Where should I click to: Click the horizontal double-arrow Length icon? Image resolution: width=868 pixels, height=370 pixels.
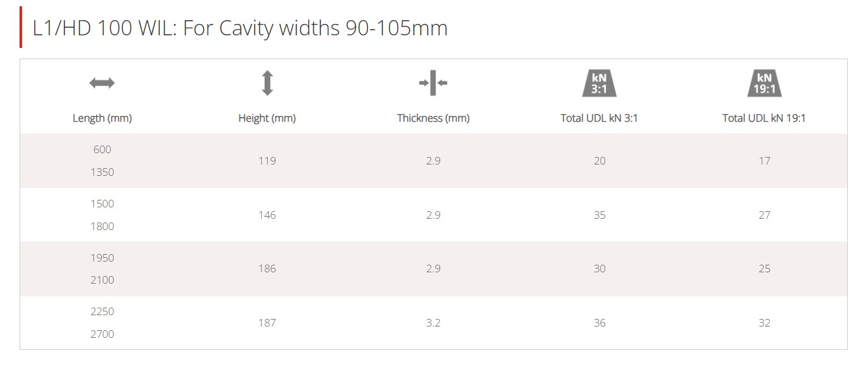click(x=102, y=83)
